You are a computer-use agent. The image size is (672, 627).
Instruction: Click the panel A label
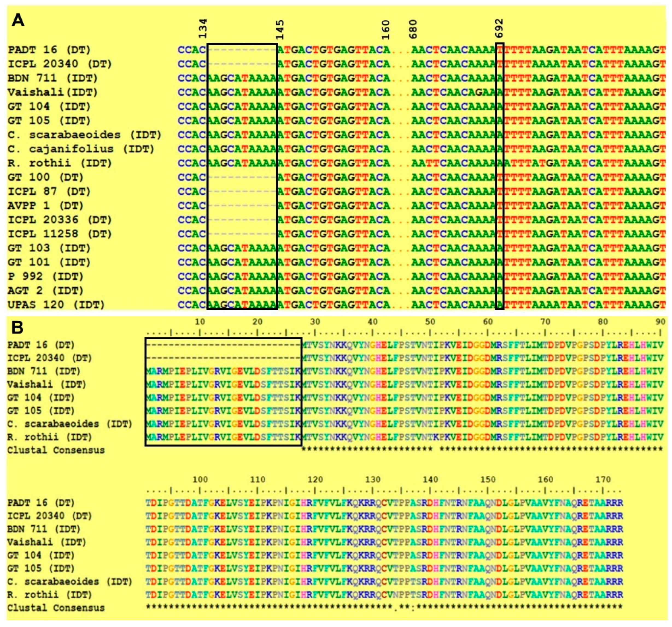click(18, 20)
